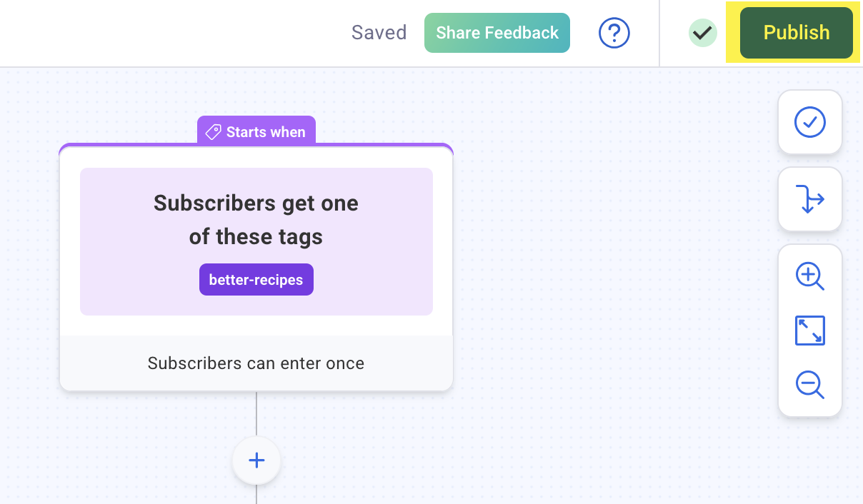Click "Subscribers can enter once" footer setting
The height and width of the screenshot is (504, 863).
coord(256,363)
